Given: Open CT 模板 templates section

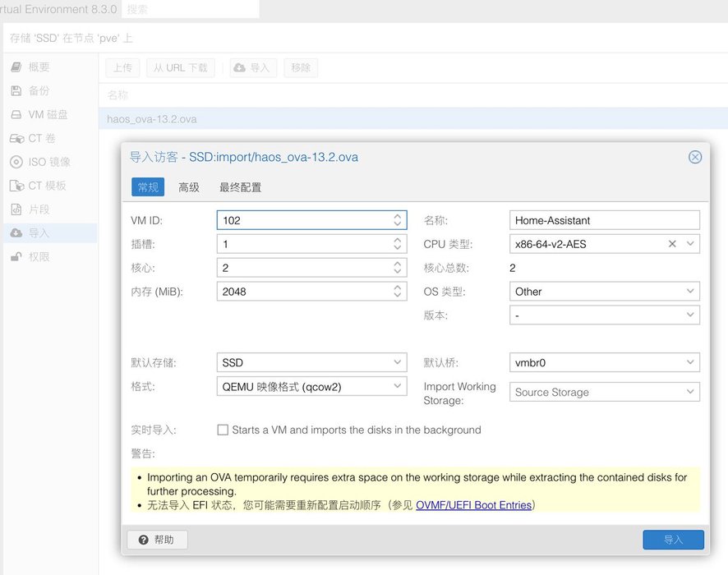Looking at the screenshot, I should click(47, 186).
